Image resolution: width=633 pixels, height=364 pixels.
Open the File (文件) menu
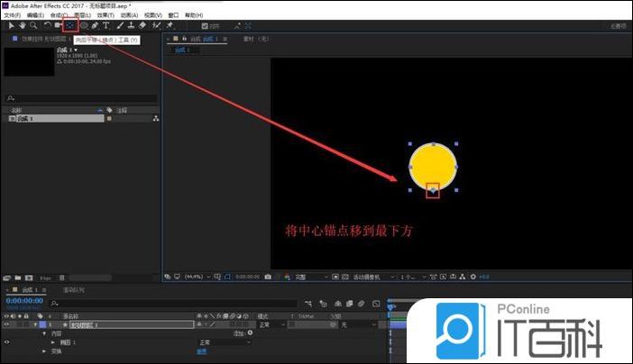(12, 15)
